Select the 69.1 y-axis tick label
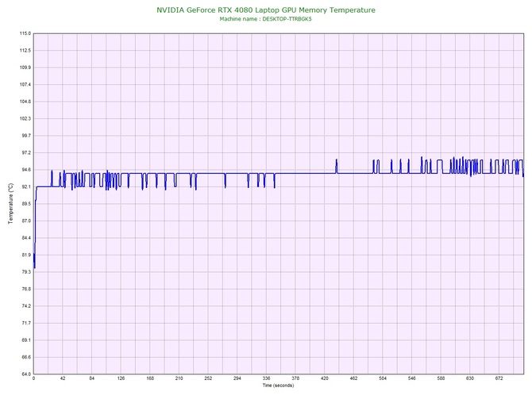 (x=25, y=340)
